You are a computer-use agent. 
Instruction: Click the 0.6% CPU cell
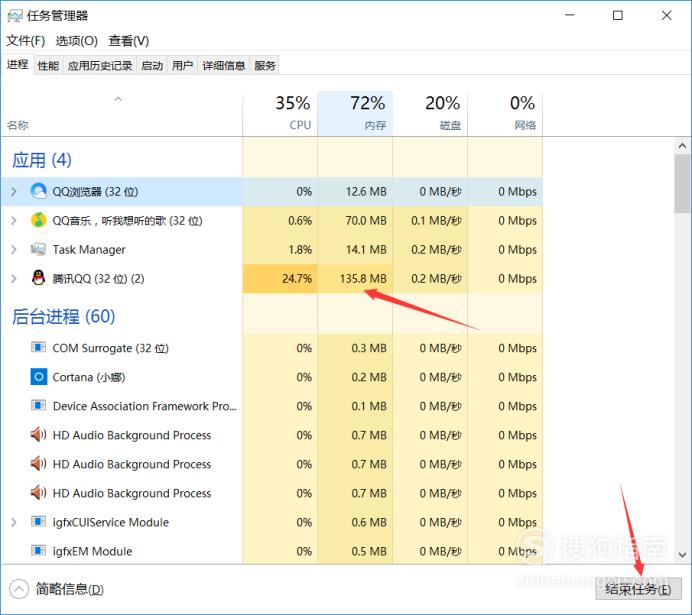pyautogui.click(x=280, y=221)
